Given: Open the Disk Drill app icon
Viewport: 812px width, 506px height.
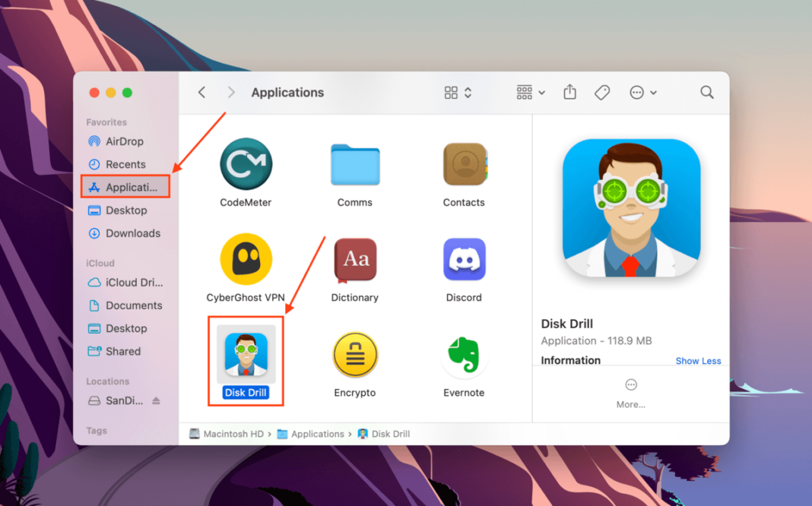Looking at the screenshot, I should pos(246,354).
